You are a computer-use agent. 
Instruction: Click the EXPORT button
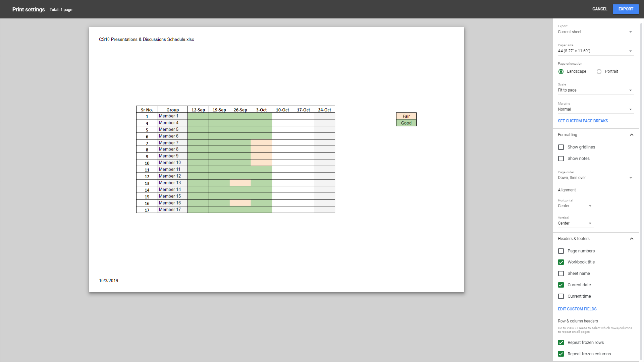626,9
